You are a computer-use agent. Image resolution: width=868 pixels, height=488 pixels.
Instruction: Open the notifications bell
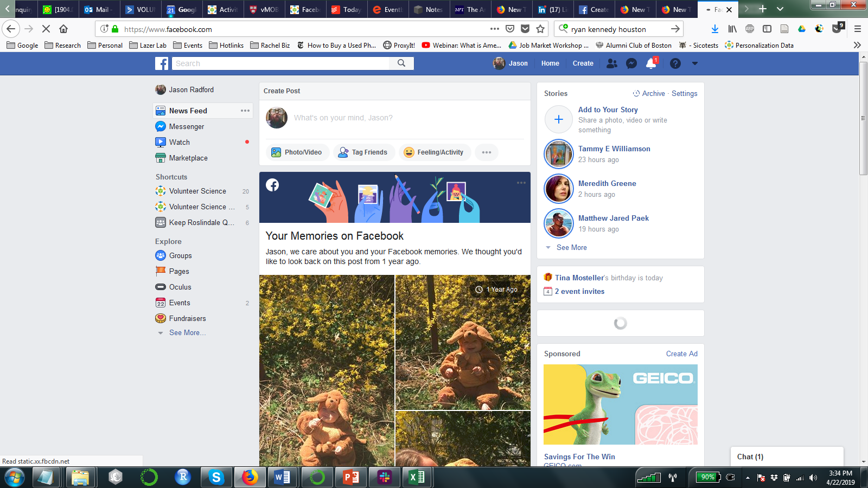tap(651, 64)
